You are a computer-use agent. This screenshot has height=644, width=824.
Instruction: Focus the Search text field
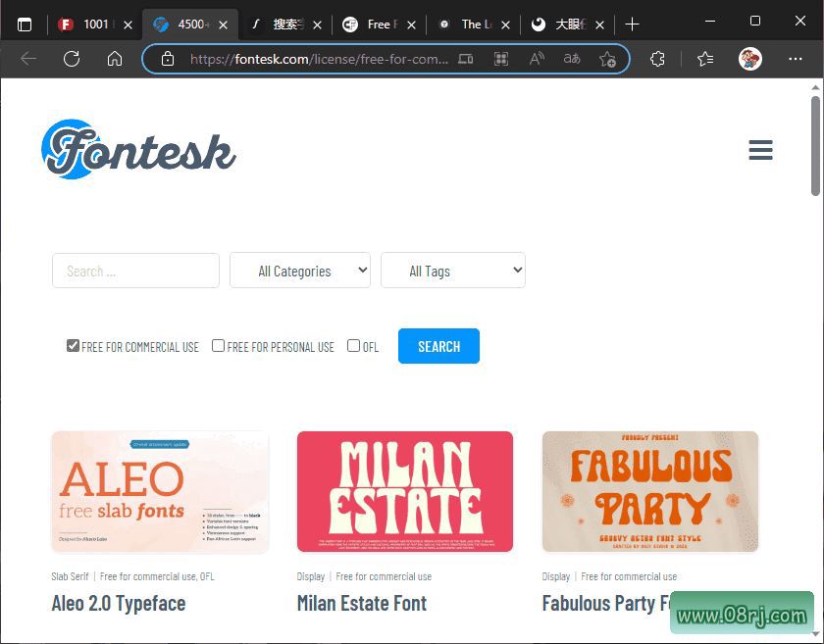(135, 271)
